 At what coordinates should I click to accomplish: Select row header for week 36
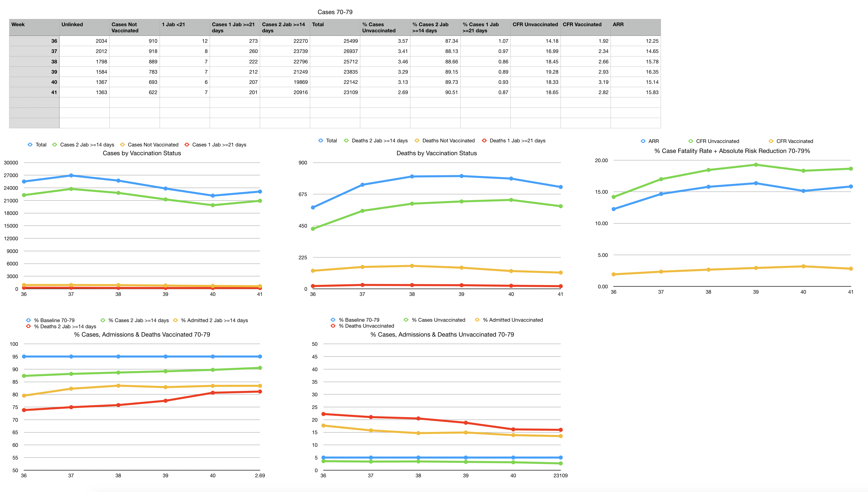click(x=34, y=41)
